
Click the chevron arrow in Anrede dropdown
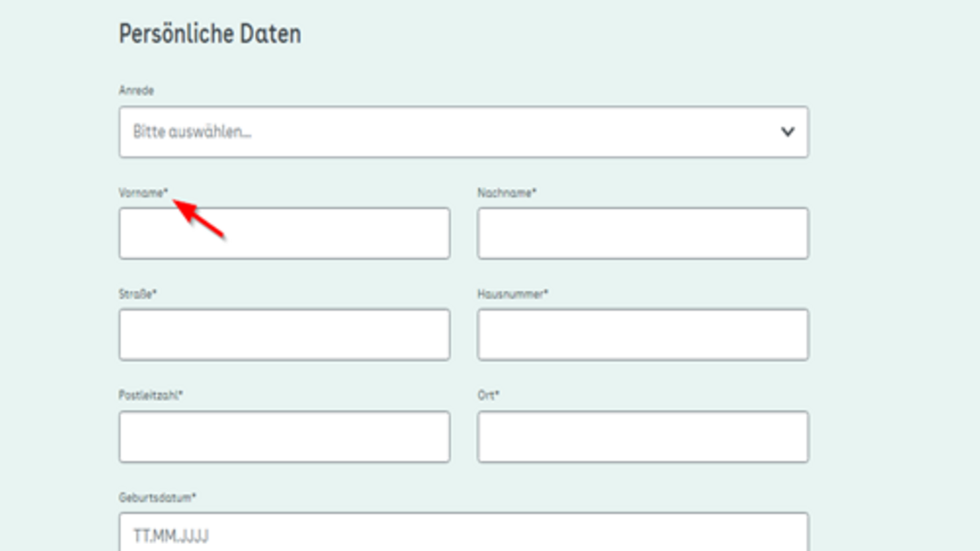pyautogui.click(x=787, y=132)
